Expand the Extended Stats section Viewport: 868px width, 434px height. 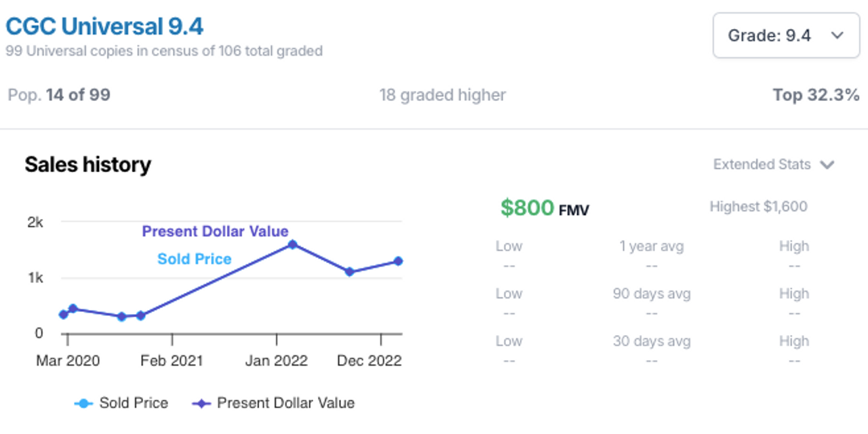(x=762, y=164)
